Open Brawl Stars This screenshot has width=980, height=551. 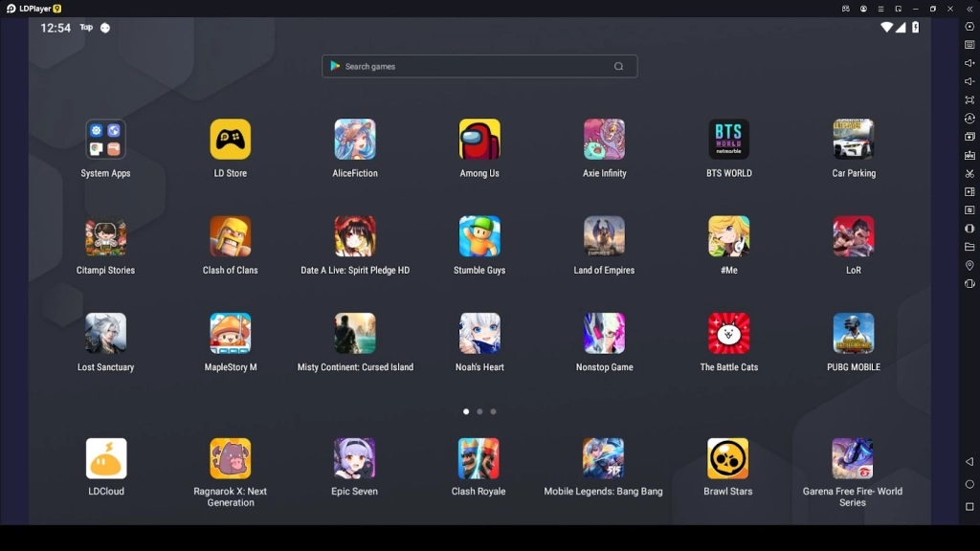tap(728, 458)
